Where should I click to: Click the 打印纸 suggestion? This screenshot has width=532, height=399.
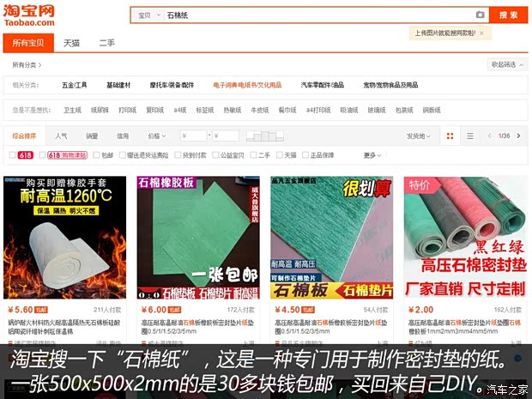pyautogui.click(x=127, y=110)
